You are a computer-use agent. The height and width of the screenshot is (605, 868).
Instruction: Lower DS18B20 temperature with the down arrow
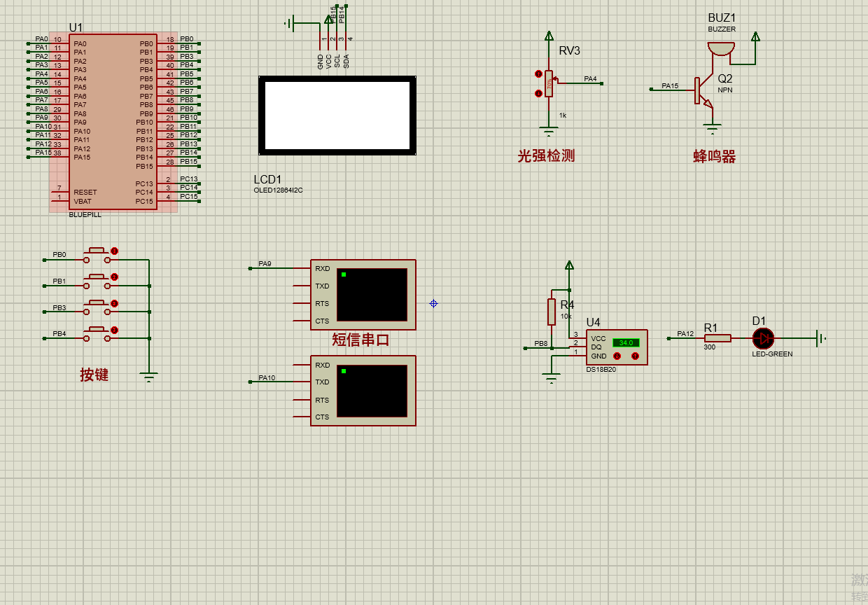point(617,356)
